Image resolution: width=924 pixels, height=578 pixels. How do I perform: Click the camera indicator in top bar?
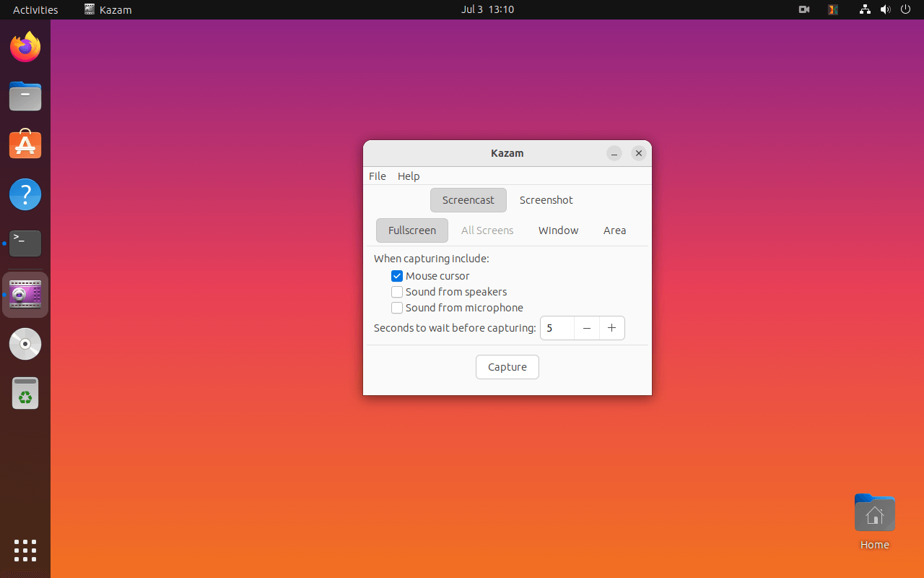(x=804, y=9)
